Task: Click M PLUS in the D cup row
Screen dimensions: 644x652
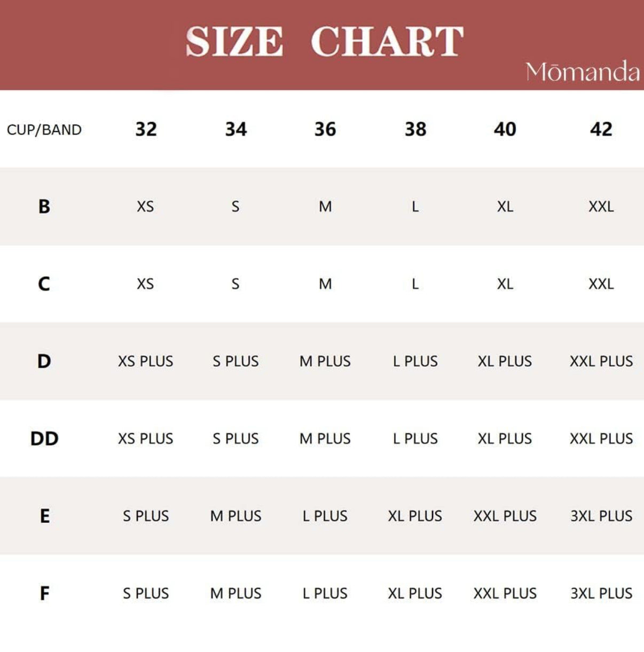Action: pos(325,362)
